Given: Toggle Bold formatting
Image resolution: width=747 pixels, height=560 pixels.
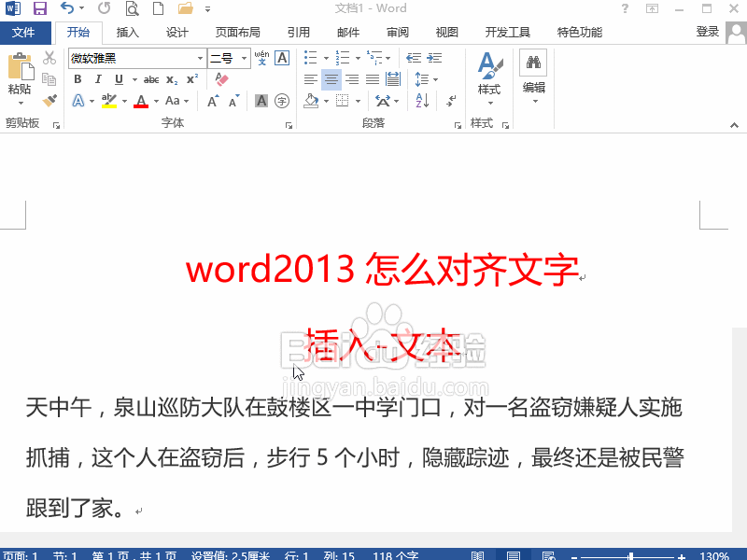Looking at the screenshot, I should (x=78, y=79).
